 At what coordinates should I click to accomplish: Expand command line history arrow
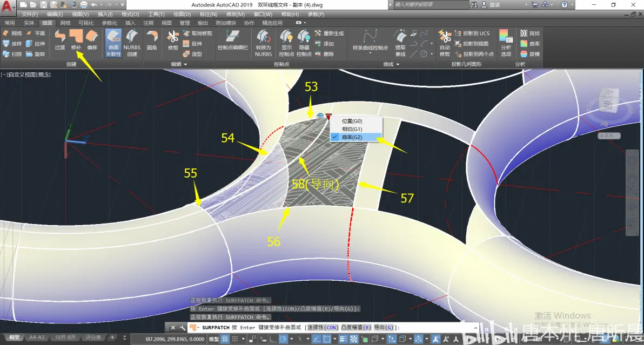475,327
